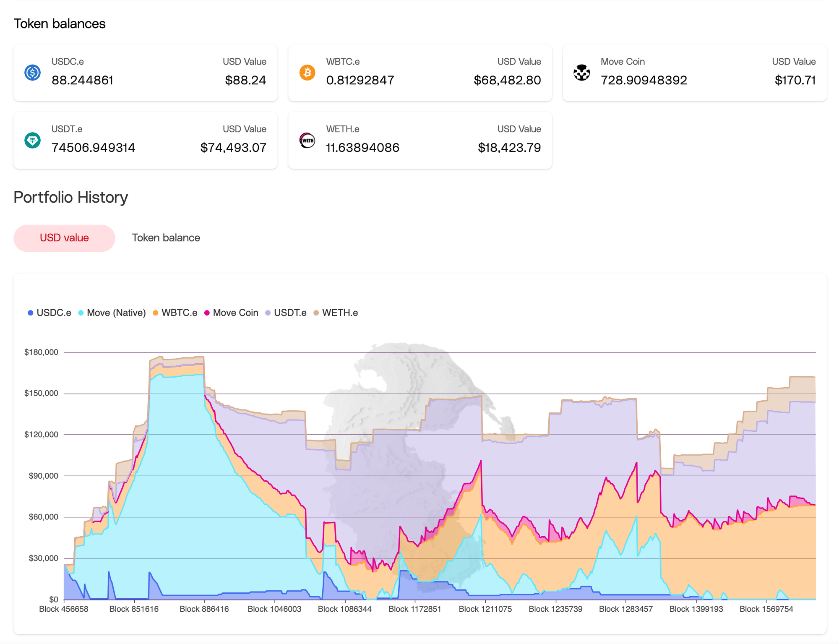Click the Block 886416 axis label
This screenshot has width=839, height=644.
pos(204,609)
